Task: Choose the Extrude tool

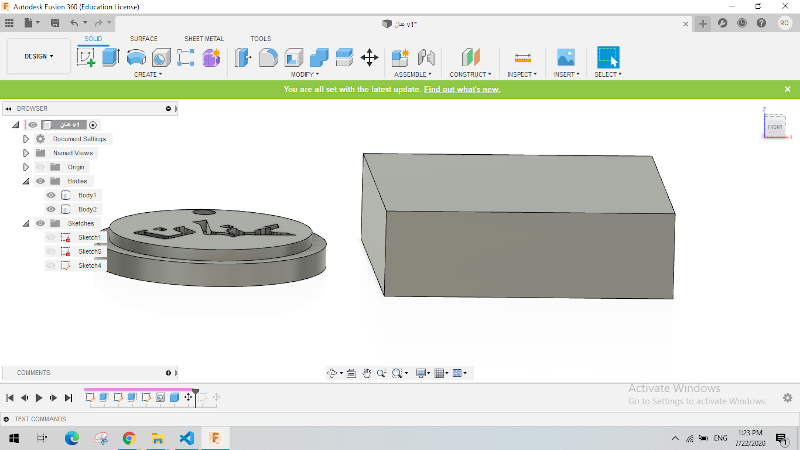Action: (x=110, y=57)
